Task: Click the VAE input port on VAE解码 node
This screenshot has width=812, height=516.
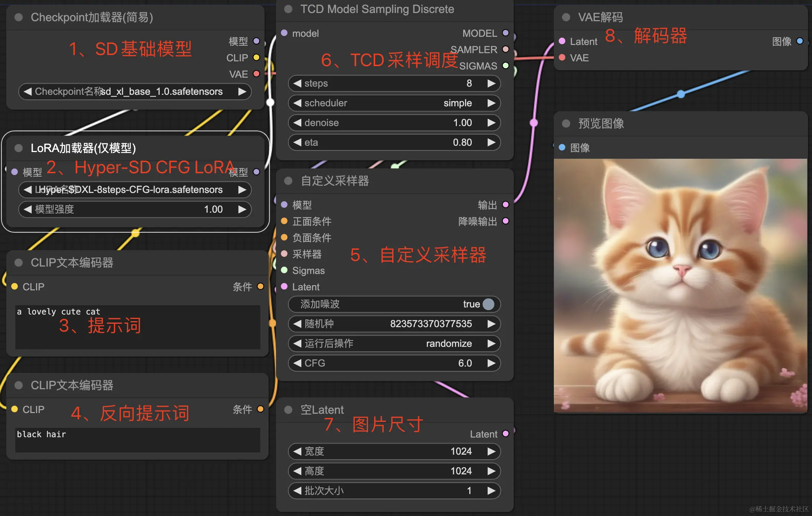Action: coord(562,58)
